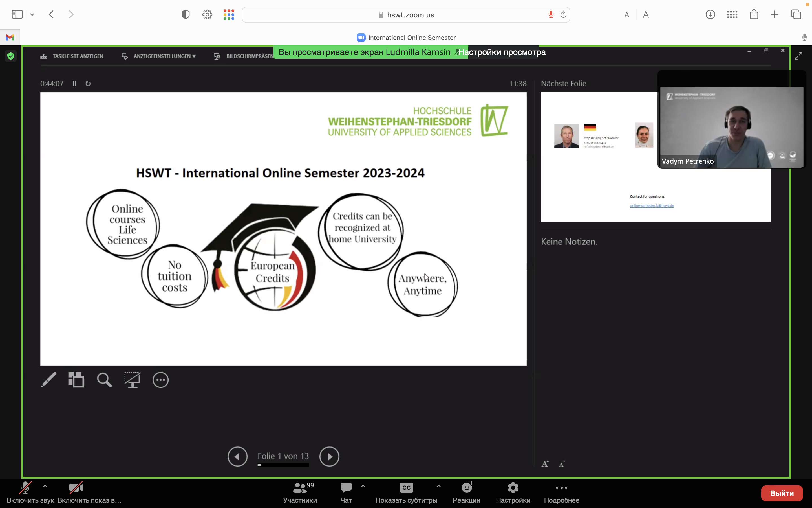Click the hswt.zoom.us address bar
The image size is (812, 508).
click(406, 15)
